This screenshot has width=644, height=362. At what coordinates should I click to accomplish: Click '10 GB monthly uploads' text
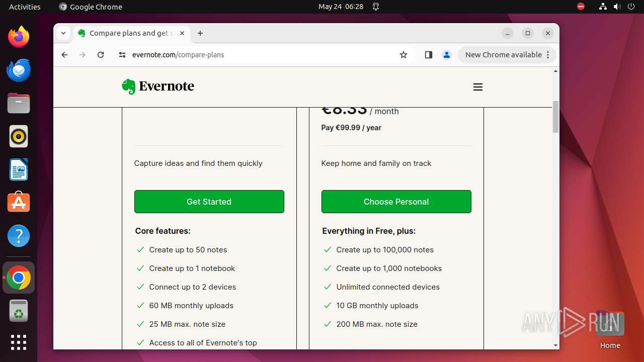377,306
